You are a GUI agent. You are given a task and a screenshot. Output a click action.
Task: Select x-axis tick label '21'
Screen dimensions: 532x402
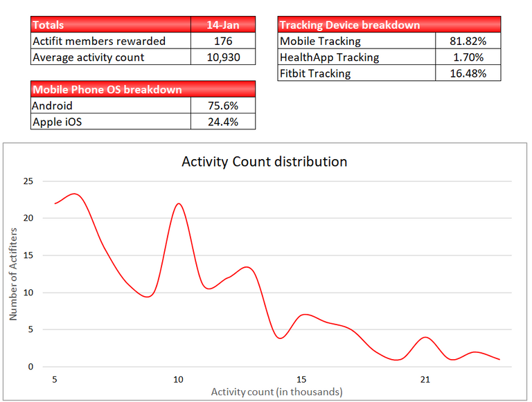tap(425, 380)
